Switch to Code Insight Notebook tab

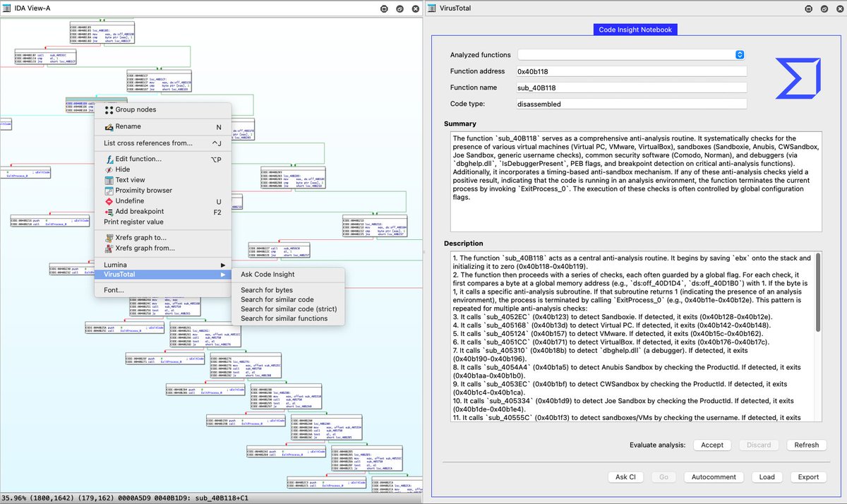click(x=636, y=30)
